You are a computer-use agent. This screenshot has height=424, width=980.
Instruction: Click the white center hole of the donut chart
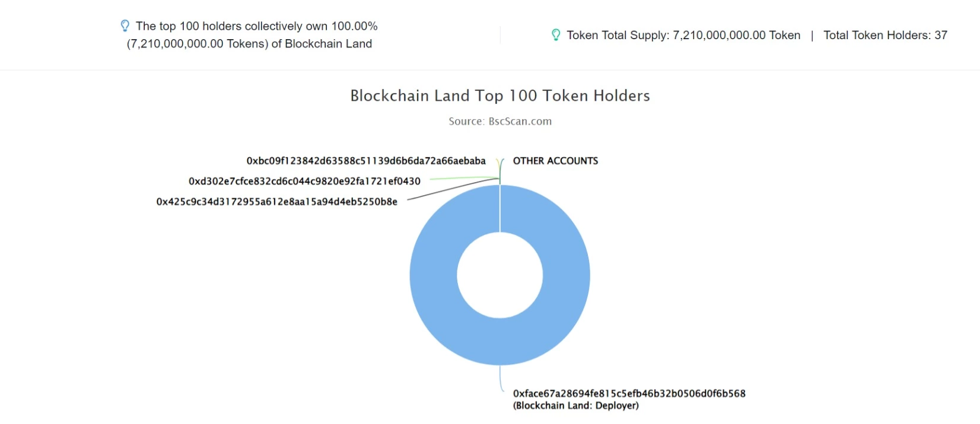tap(500, 275)
